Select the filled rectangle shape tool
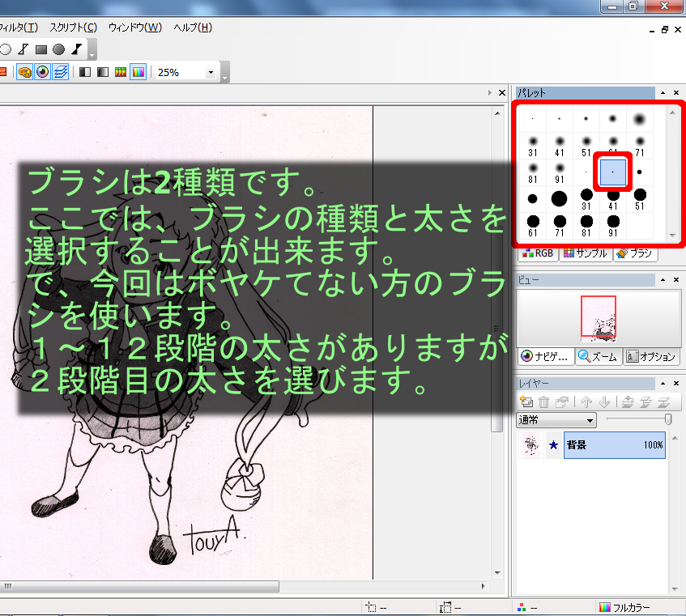 pyautogui.click(x=41, y=49)
